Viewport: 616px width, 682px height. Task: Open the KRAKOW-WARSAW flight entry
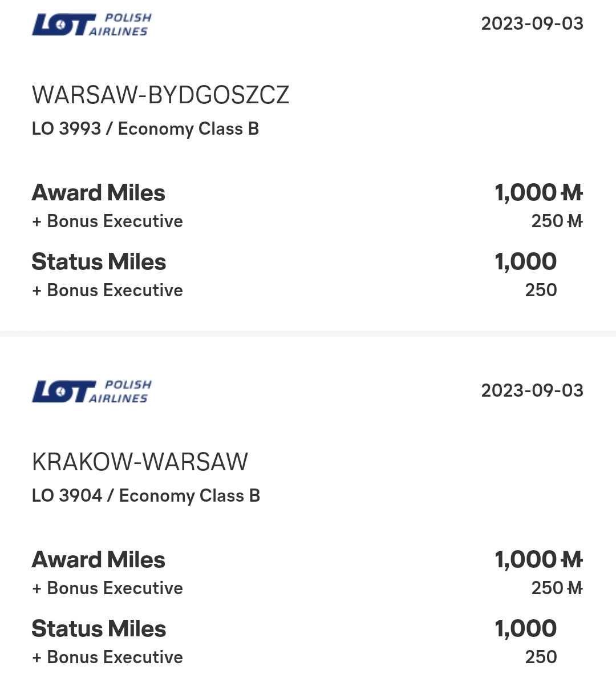click(140, 462)
